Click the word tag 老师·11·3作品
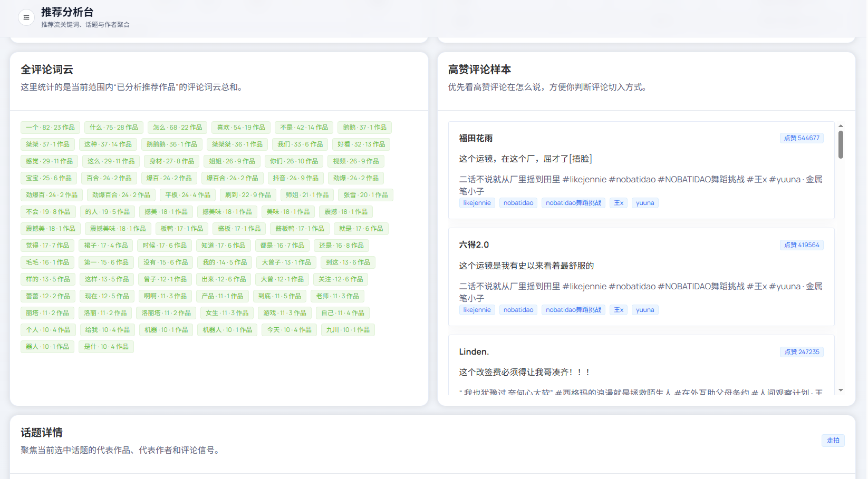The height and width of the screenshot is (479, 868). tap(337, 296)
